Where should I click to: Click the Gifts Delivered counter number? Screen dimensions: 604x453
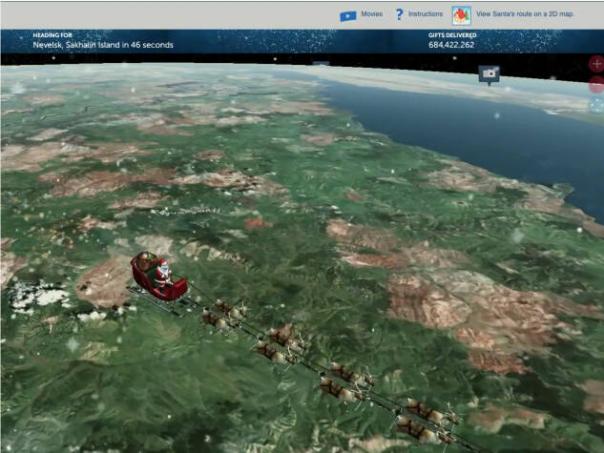[451, 45]
